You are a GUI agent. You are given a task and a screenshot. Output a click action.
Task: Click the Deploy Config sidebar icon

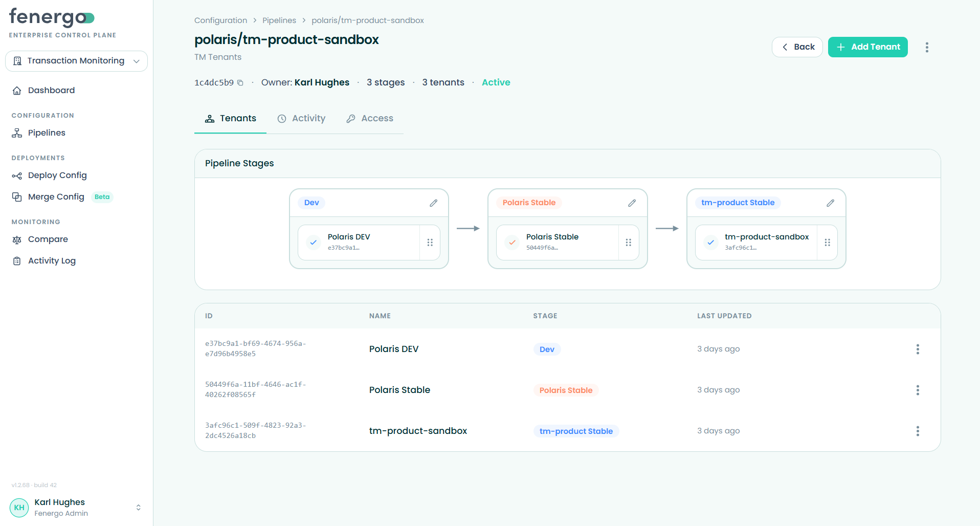point(17,176)
